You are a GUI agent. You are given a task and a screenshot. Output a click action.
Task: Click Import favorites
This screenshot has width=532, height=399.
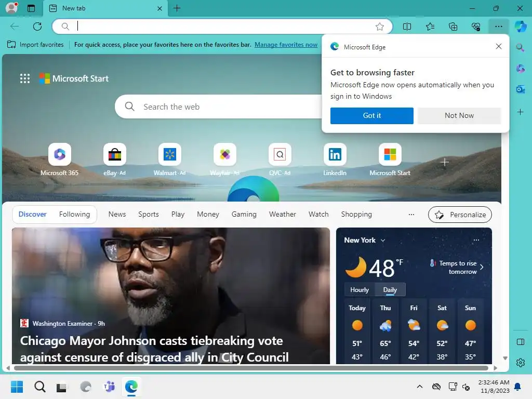point(35,45)
